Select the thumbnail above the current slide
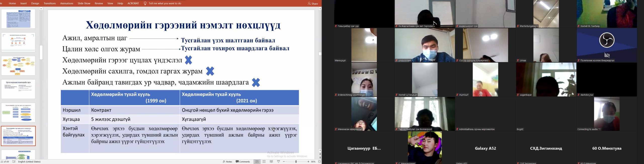 (x=18, y=112)
